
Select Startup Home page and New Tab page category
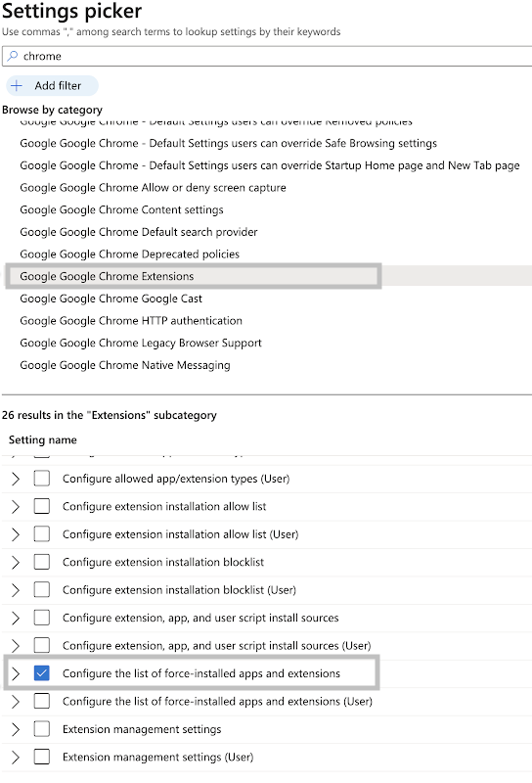point(270,165)
